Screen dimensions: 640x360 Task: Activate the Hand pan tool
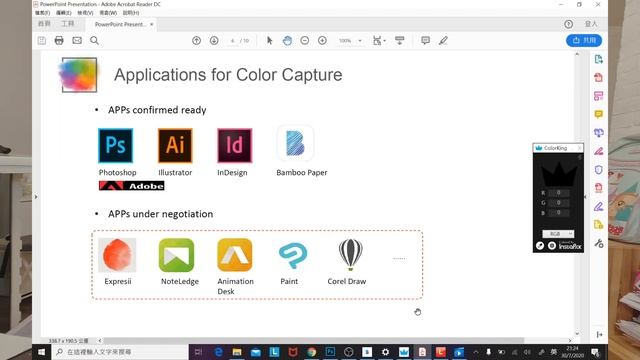287,40
